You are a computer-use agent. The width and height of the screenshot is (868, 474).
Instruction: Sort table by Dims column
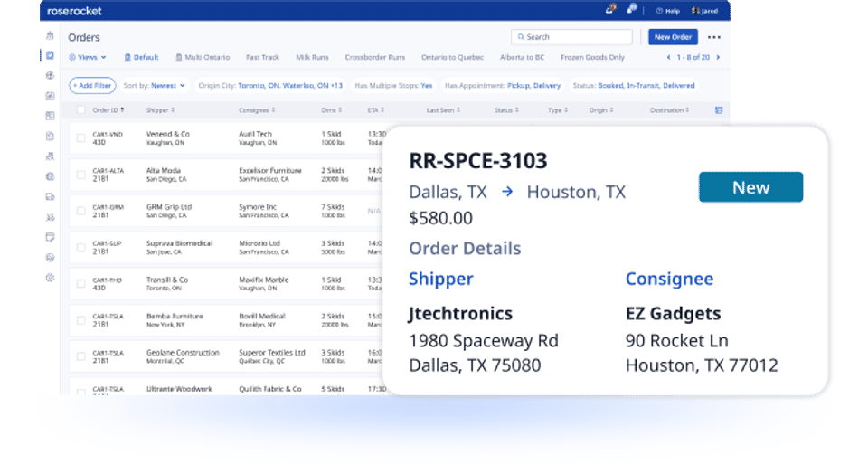coord(332,110)
